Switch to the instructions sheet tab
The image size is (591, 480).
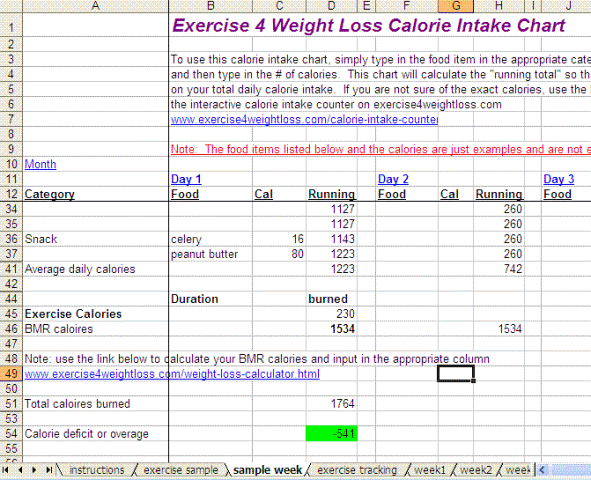(x=97, y=470)
